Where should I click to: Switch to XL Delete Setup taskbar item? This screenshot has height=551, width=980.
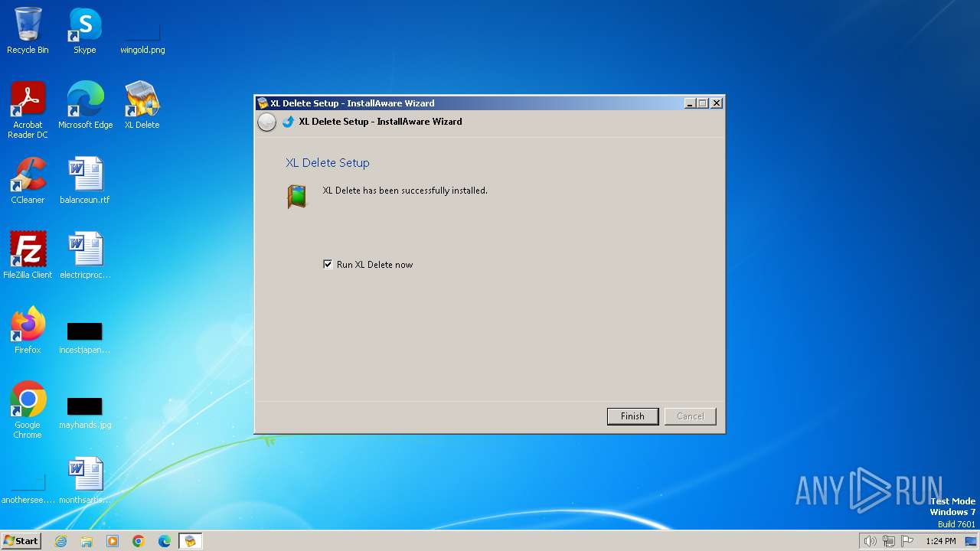[190, 541]
